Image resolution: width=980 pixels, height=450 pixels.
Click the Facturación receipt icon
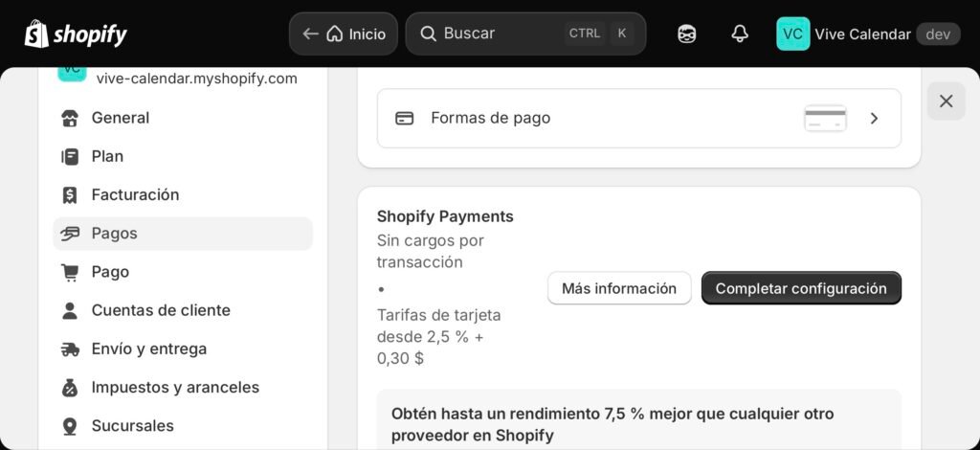[70, 195]
